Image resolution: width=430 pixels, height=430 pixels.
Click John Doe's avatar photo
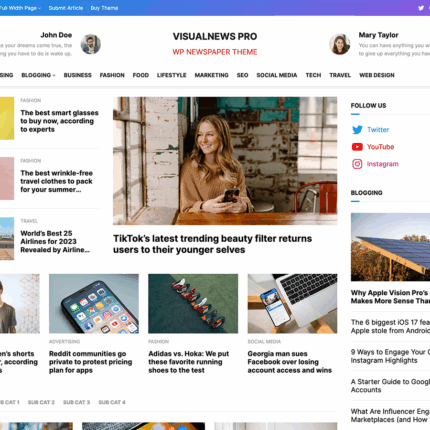(x=91, y=44)
